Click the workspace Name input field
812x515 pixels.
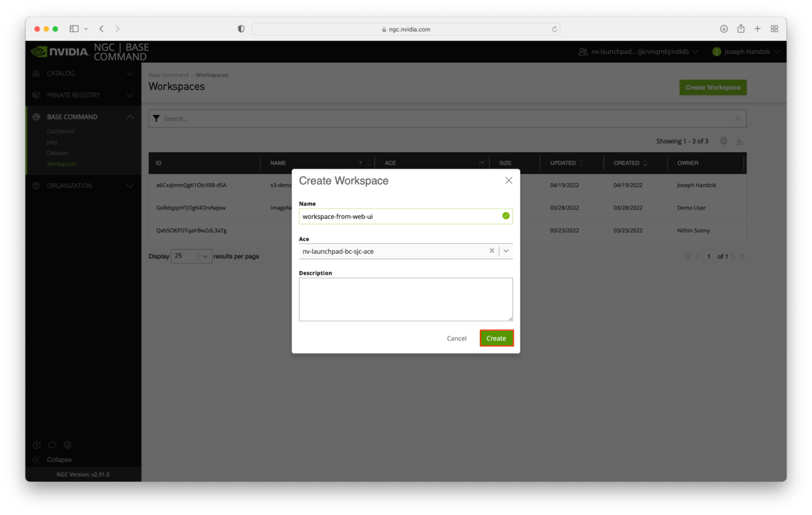tap(400, 217)
